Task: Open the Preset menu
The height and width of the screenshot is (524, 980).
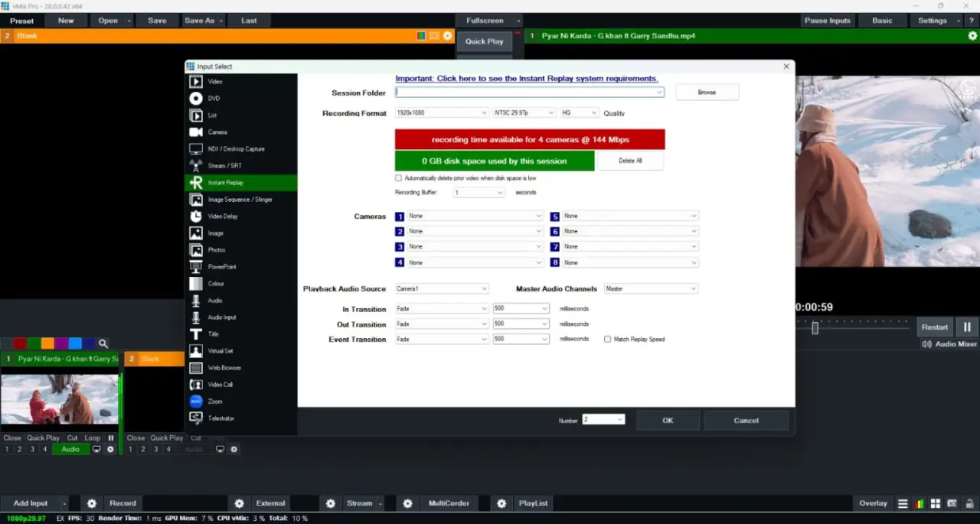Action: point(21,21)
